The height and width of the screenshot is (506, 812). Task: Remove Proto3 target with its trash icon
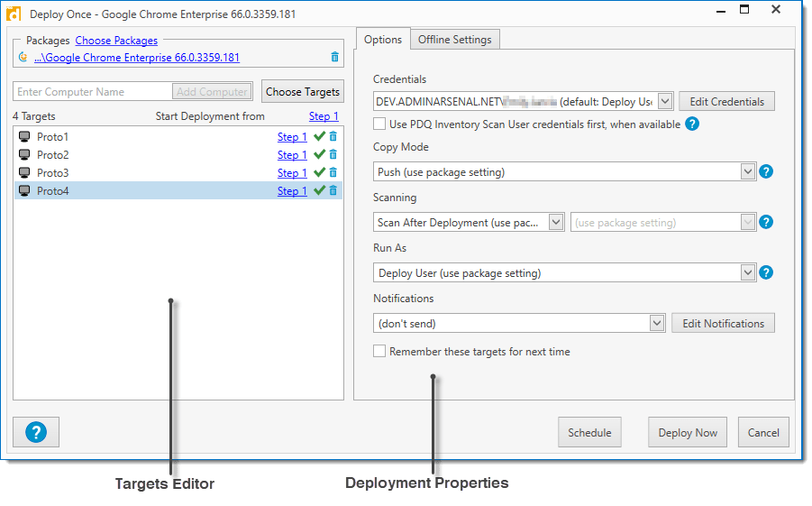pos(333,172)
